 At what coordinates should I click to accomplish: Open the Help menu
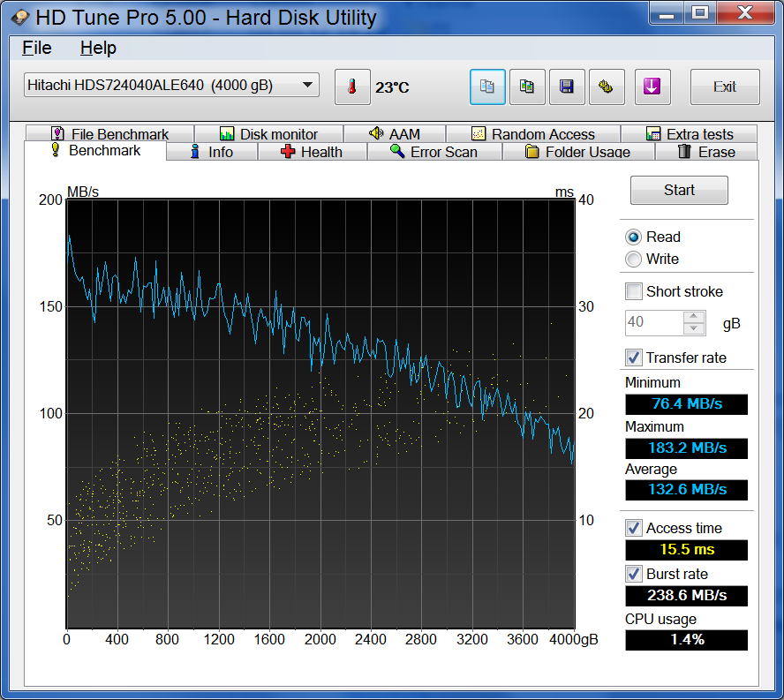click(x=98, y=48)
